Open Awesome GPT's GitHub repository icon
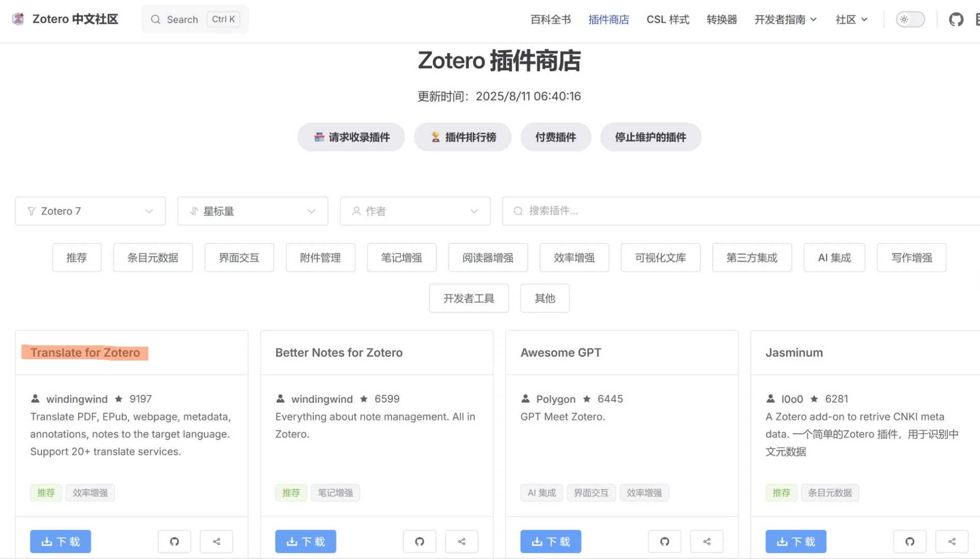Viewport: 980px width, 559px height. point(665,541)
